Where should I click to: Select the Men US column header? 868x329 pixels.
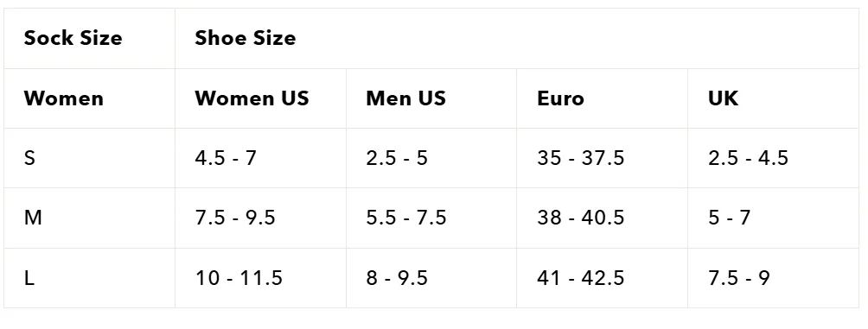pyautogui.click(x=431, y=98)
